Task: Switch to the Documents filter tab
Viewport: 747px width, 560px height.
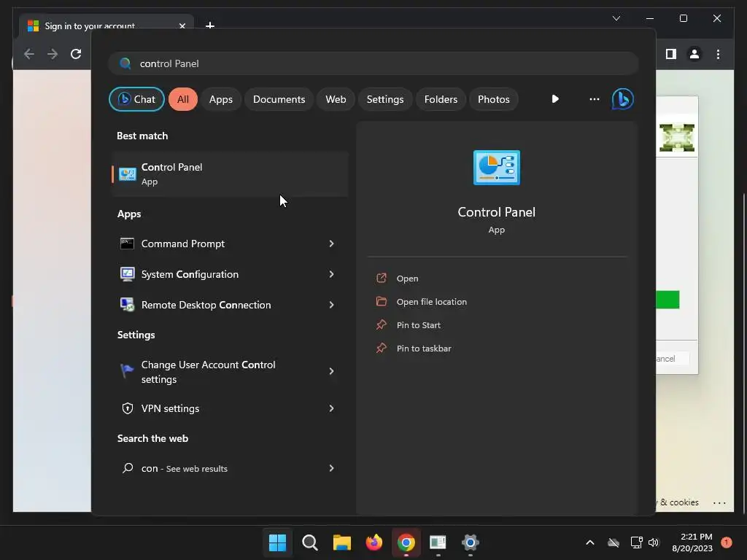Action: tap(279, 99)
